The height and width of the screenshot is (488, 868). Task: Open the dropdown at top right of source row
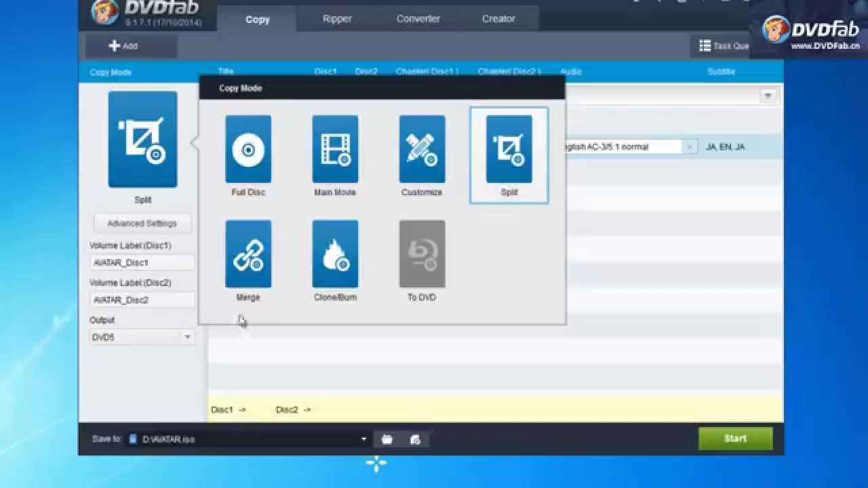click(768, 96)
